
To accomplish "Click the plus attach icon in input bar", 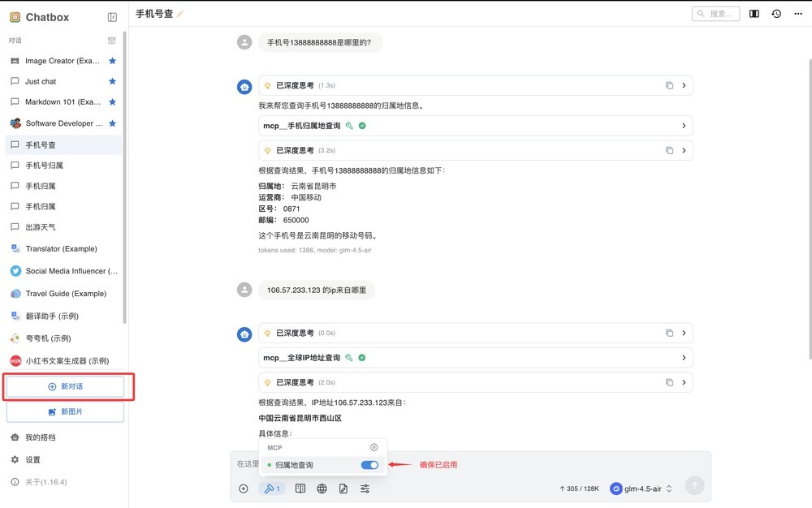I will (244, 489).
